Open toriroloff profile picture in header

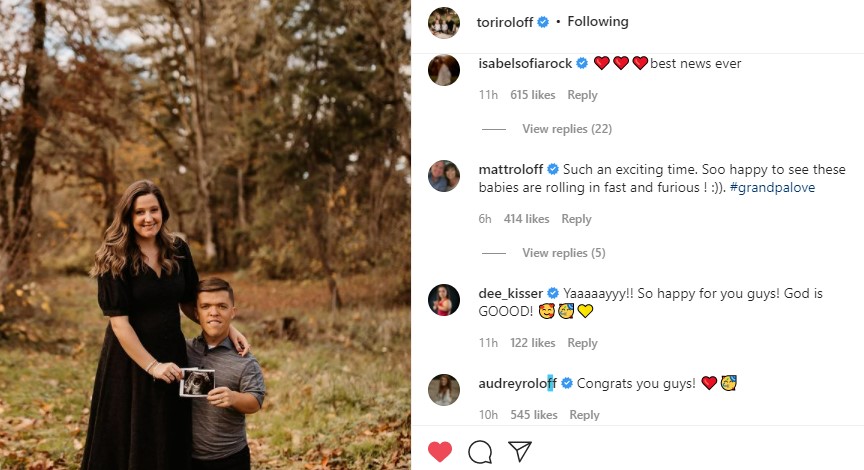444,22
